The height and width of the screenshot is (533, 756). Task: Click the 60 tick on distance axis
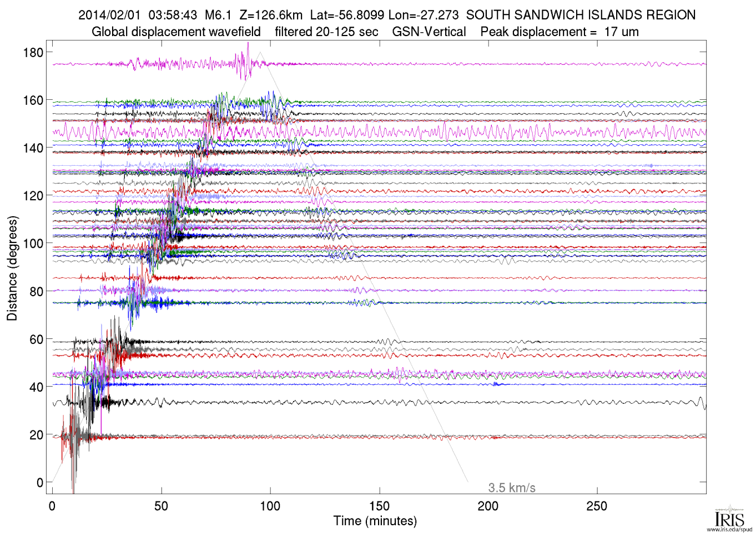pyautogui.click(x=36, y=339)
